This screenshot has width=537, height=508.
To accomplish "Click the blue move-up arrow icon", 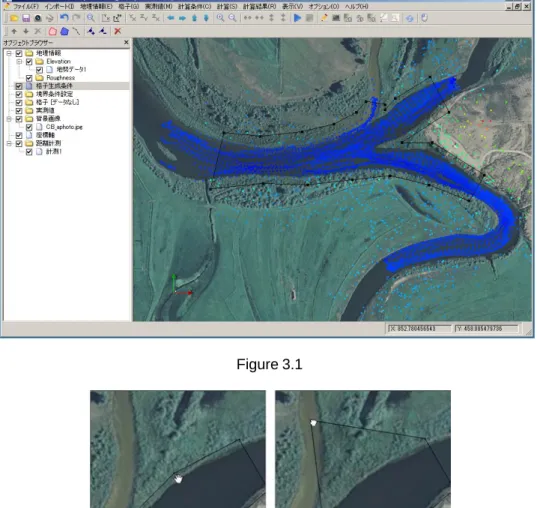I will 194,18.
